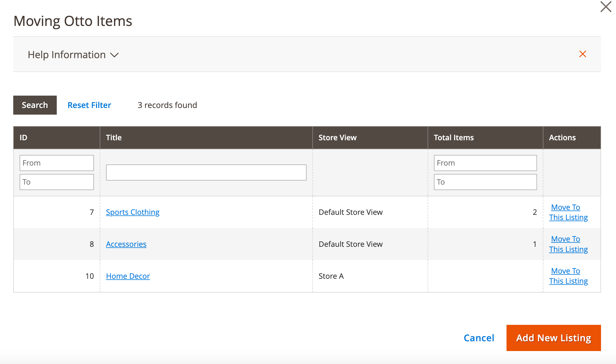Focus the ID From filter field
Image resolution: width=616 pixels, height=364 pixels.
pos(57,163)
